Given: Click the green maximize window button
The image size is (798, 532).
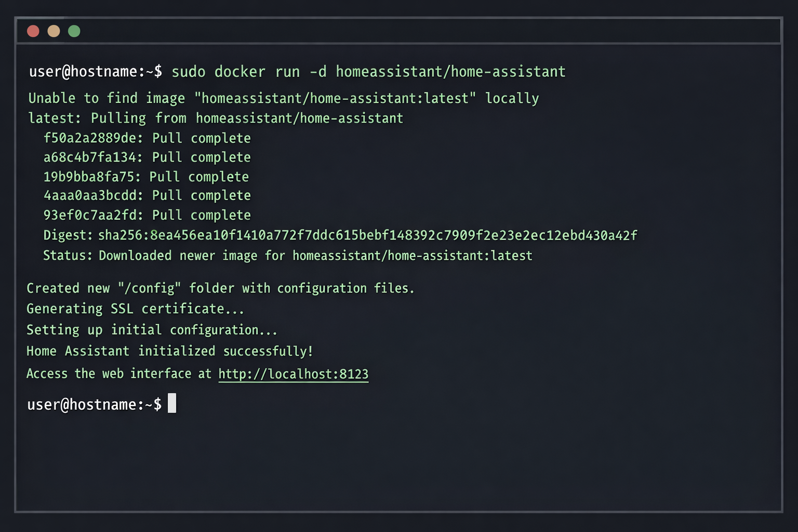Looking at the screenshot, I should (x=74, y=31).
